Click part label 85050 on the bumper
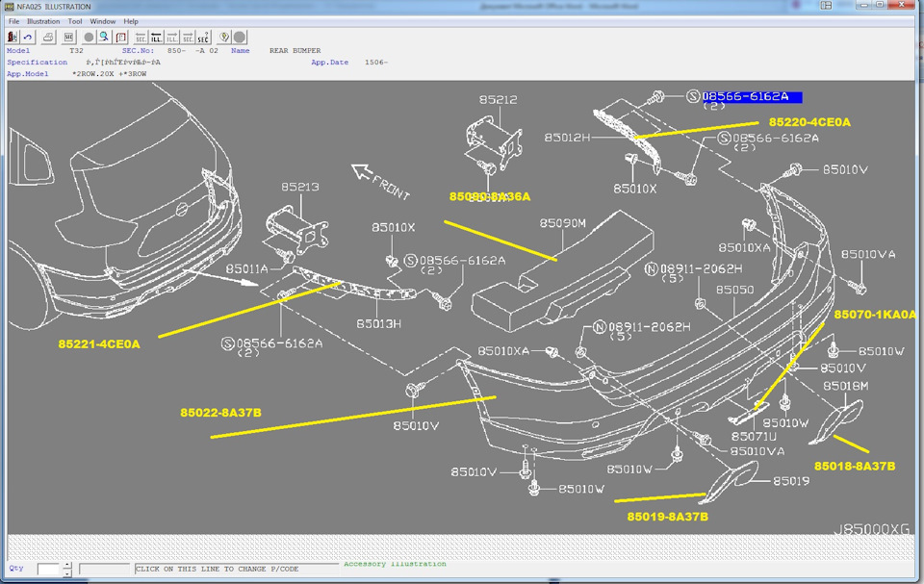The height and width of the screenshot is (584, 924). coord(734,290)
